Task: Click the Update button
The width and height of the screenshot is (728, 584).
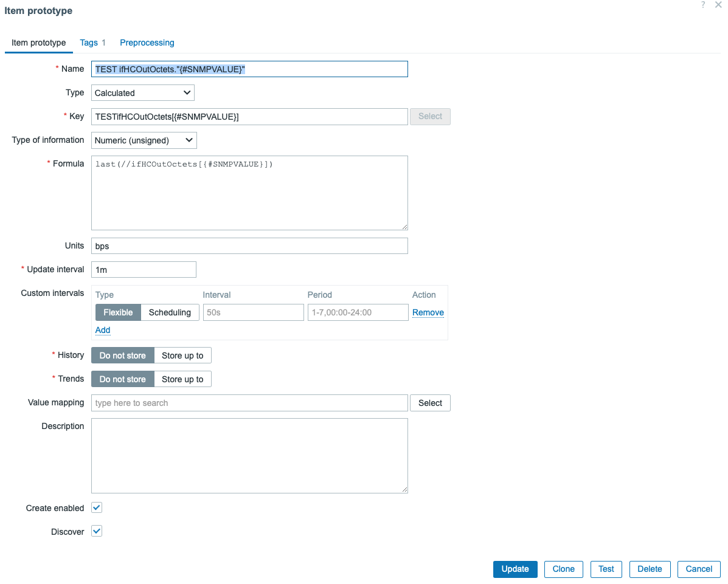Action: (515, 569)
